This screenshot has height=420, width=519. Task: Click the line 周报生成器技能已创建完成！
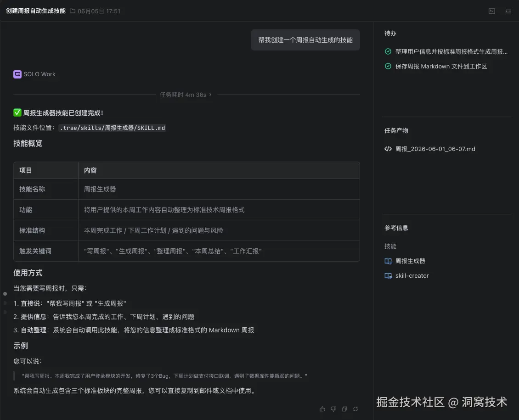[x=58, y=113]
